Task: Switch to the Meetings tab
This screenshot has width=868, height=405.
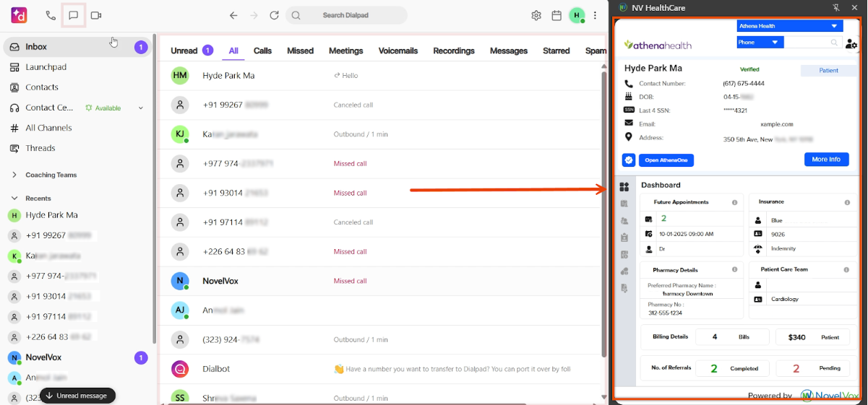Action: tap(346, 51)
